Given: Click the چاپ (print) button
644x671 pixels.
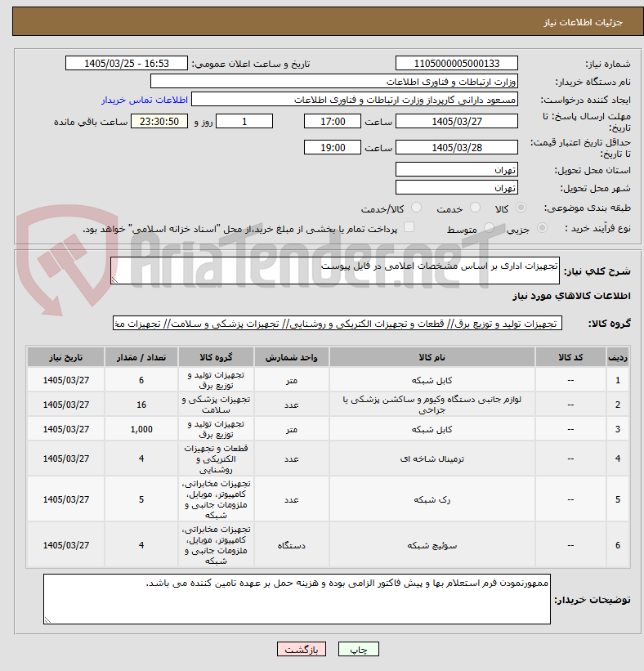Looking at the screenshot, I should click(x=358, y=649).
